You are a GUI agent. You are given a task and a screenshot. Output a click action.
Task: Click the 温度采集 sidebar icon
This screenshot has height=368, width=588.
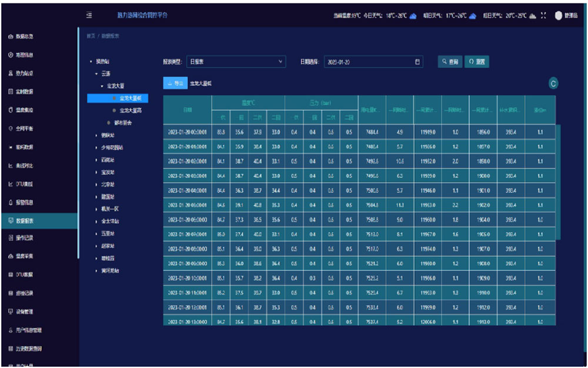pyautogui.click(x=11, y=256)
